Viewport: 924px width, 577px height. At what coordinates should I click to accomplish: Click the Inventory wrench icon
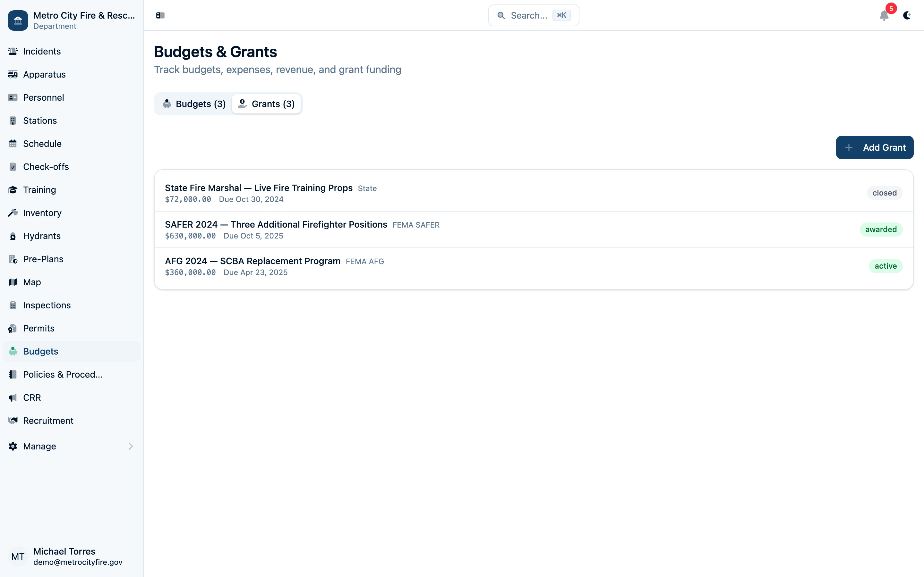coord(13,213)
